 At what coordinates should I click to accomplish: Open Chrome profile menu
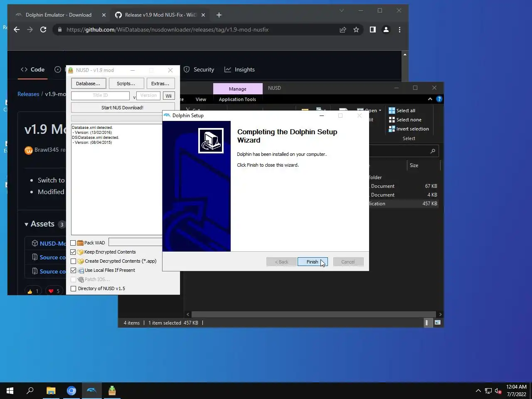click(386, 30)
